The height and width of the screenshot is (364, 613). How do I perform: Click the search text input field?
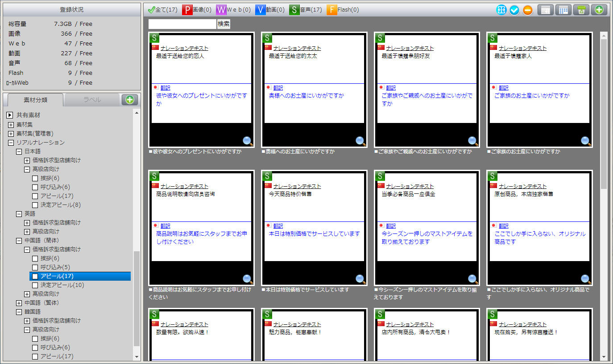(182, 24)
